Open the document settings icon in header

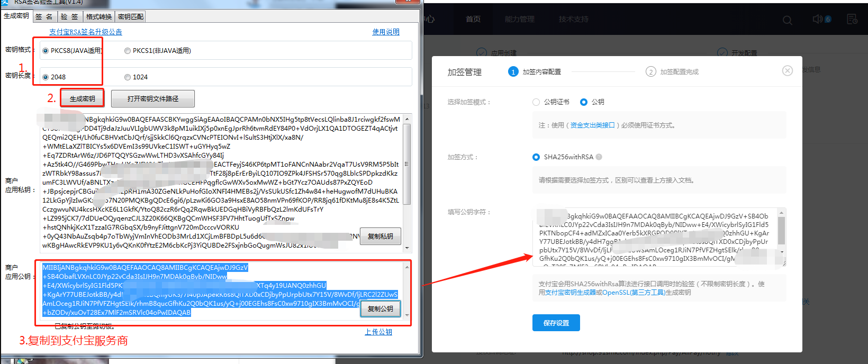click(x=852, y=19)
